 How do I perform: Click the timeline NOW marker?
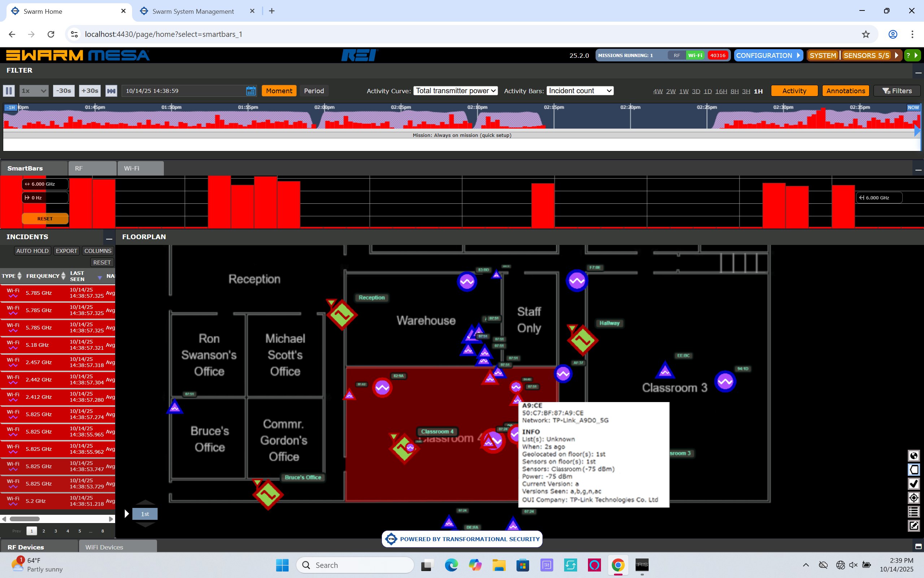tap(913, 107)
